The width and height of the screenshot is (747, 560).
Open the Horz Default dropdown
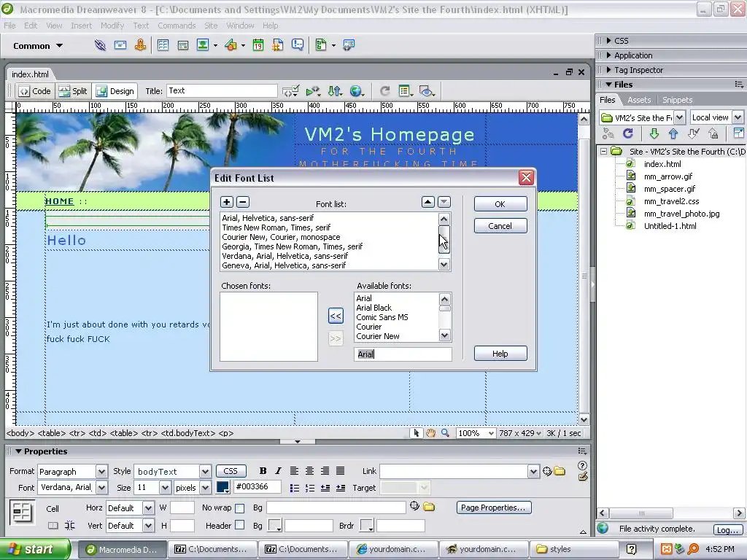tap(148, 508)
